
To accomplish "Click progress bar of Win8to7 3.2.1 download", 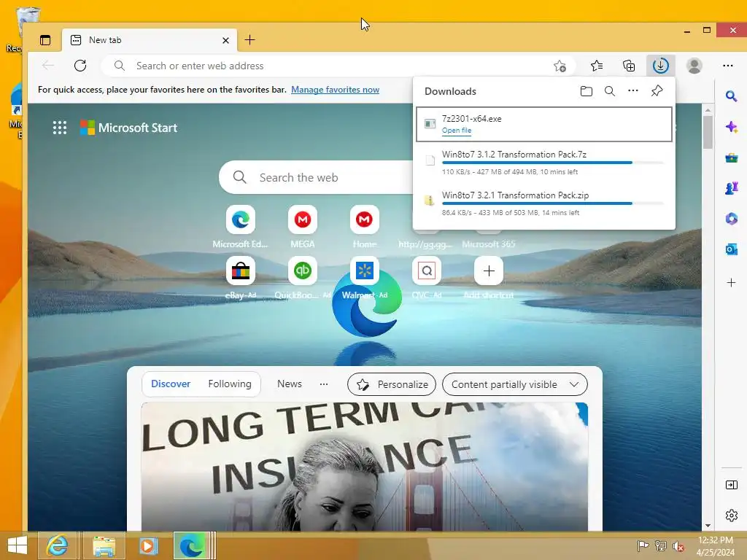I will 553,204.
